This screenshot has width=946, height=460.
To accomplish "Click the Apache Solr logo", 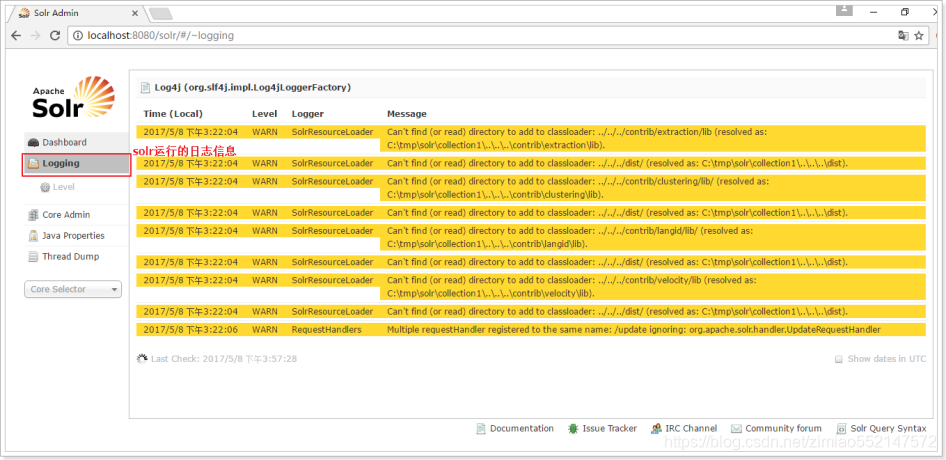I will pyautogui.click(x=73, y=97).
